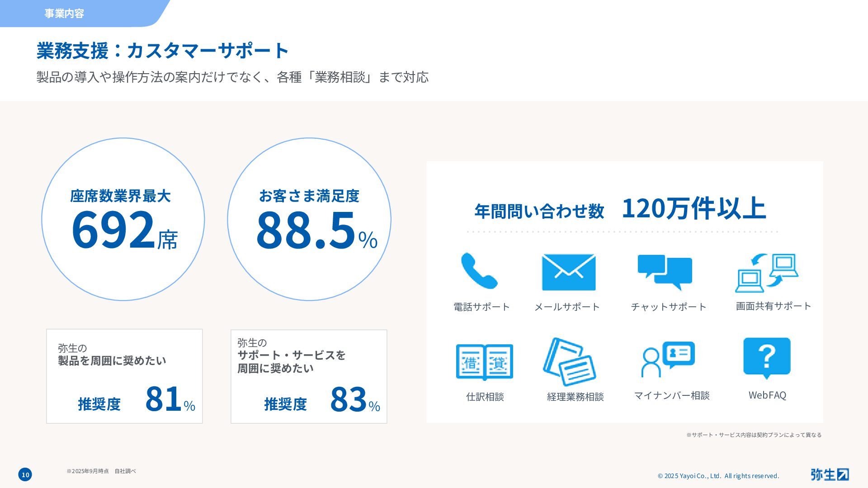Click the WebFAQ question mark icon
Viewport: 868px width, 488px height.
767,357
